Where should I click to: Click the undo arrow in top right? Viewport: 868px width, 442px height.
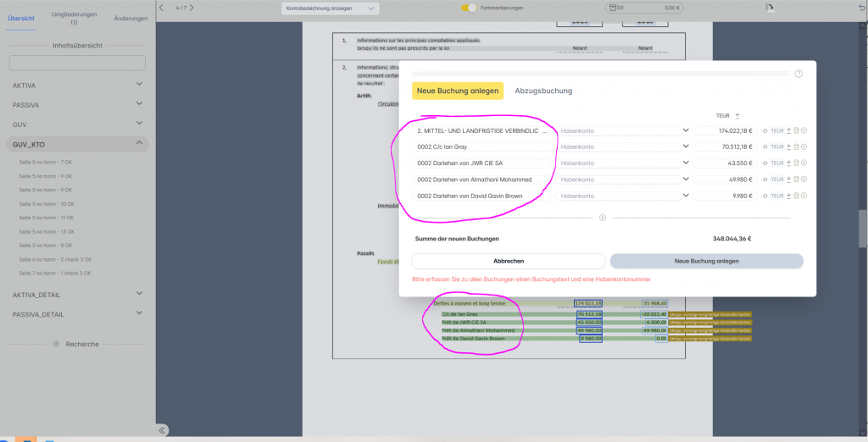point(855,8)
